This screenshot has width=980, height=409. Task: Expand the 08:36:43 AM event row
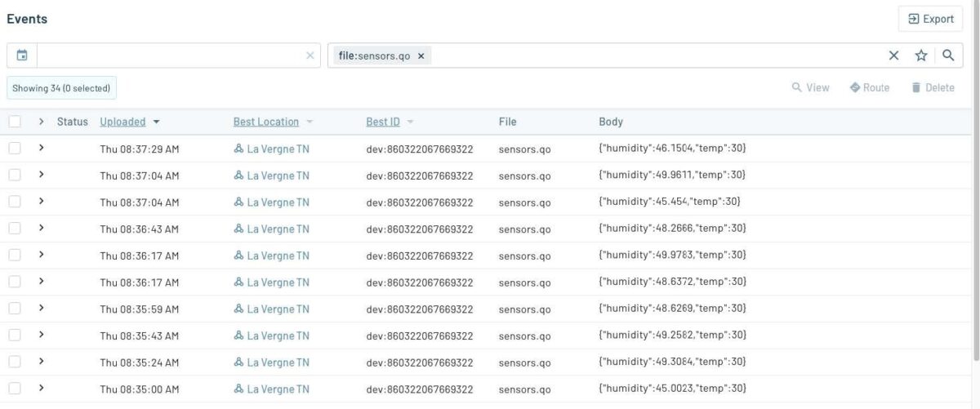pyautogui.click(x=41, y=229)
